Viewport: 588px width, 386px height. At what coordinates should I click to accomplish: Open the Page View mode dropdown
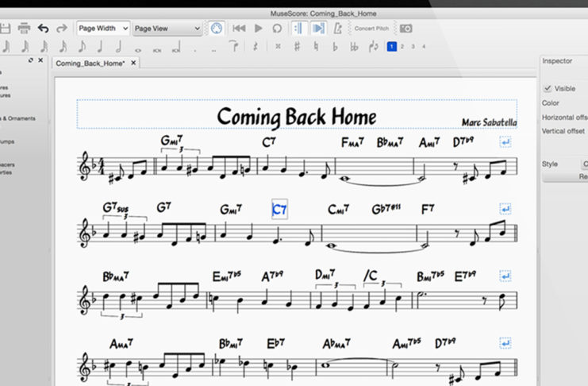[167, 29]
